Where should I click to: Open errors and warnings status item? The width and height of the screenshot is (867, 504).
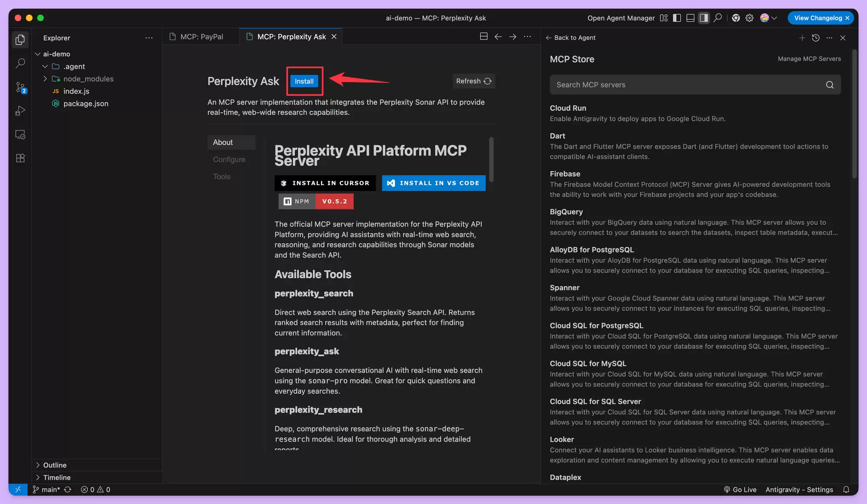95,489
